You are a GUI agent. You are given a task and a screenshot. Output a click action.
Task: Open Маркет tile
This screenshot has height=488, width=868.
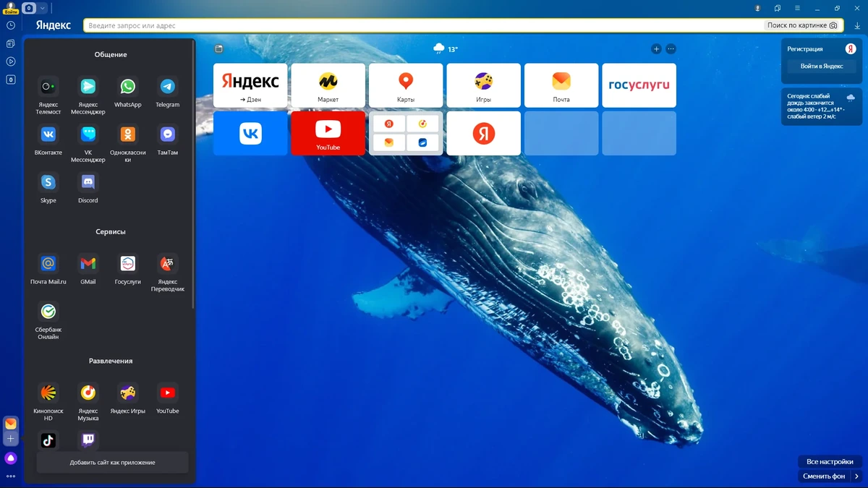point(328,85)
